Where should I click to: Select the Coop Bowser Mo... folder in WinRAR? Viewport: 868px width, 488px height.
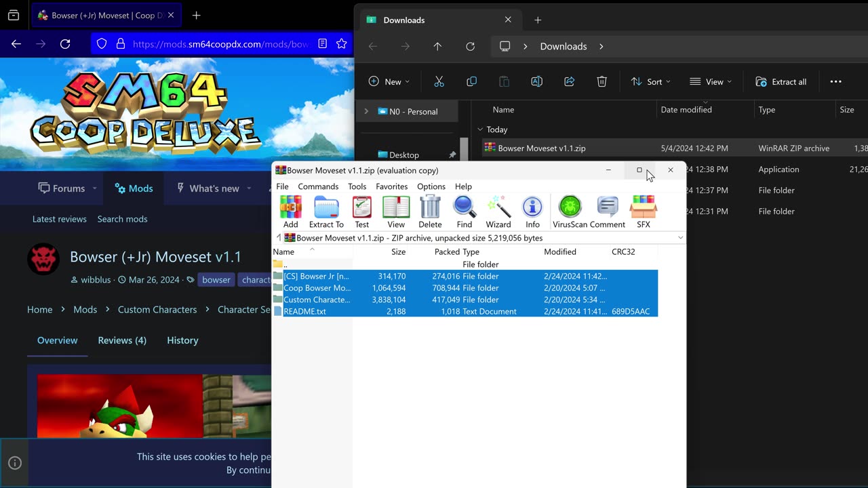point(465,287)
